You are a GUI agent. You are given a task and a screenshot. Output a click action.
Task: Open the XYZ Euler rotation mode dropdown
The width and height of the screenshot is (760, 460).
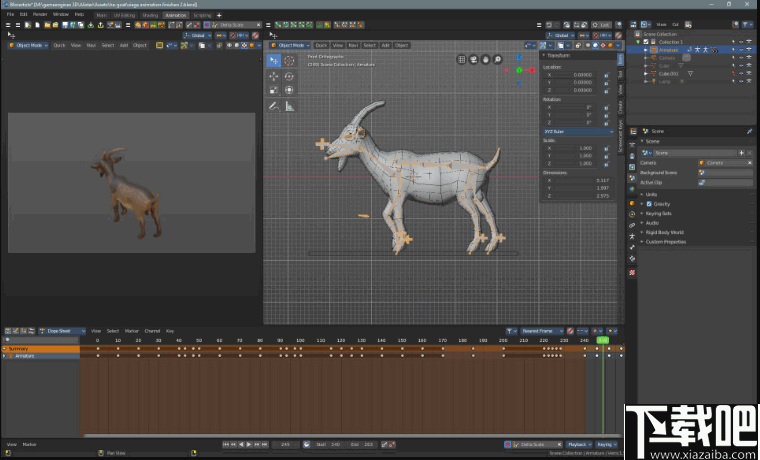pos(578,131)
